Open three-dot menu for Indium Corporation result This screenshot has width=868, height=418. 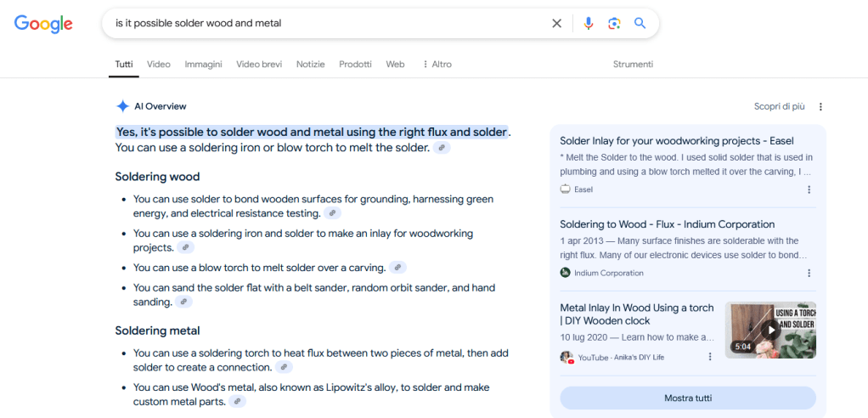[809, 273]
